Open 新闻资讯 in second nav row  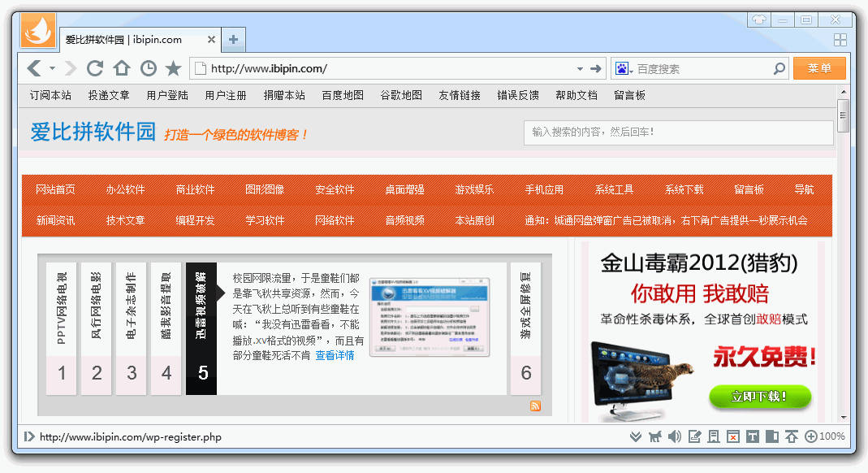55,220
